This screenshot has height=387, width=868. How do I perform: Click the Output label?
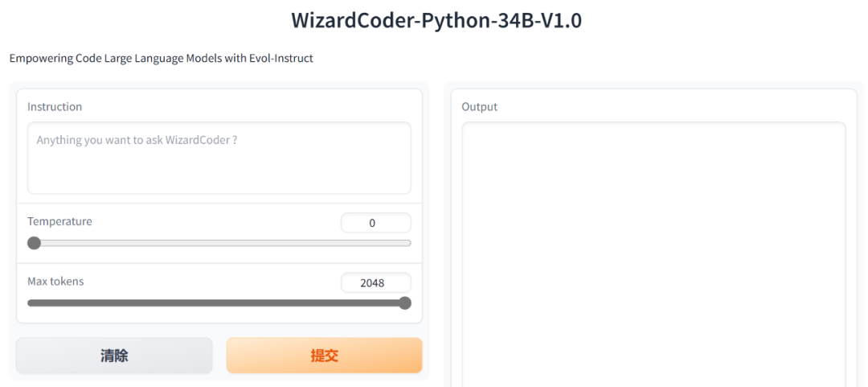coord(479,106)
